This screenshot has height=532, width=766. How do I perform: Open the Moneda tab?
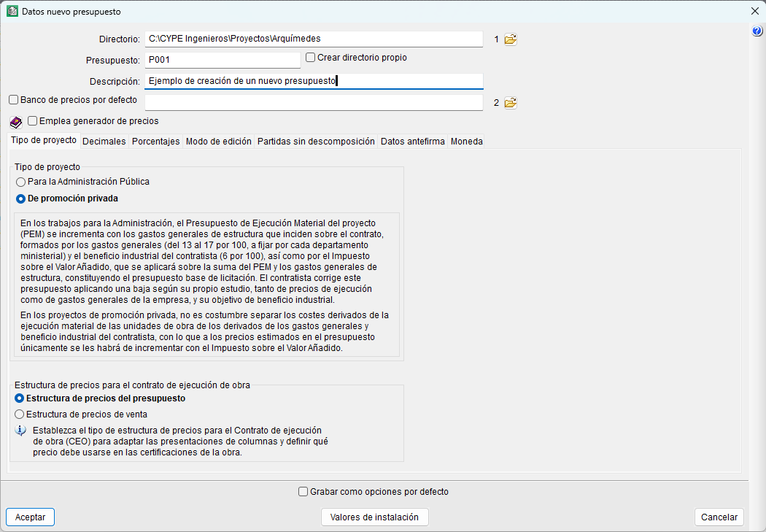point(467,141)
